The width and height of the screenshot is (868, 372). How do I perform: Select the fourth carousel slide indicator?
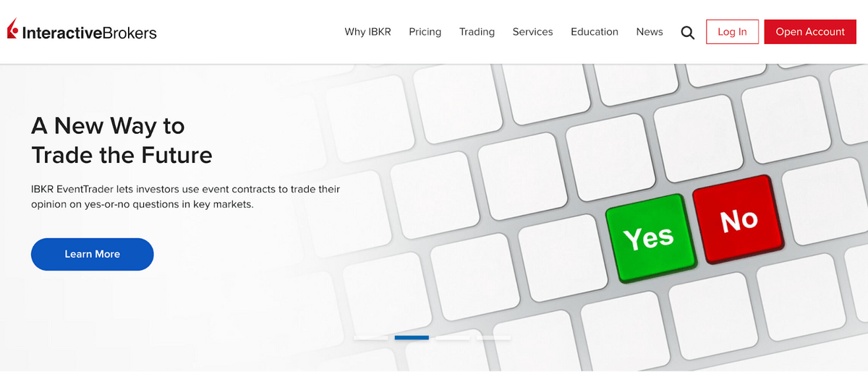(493, 337)
